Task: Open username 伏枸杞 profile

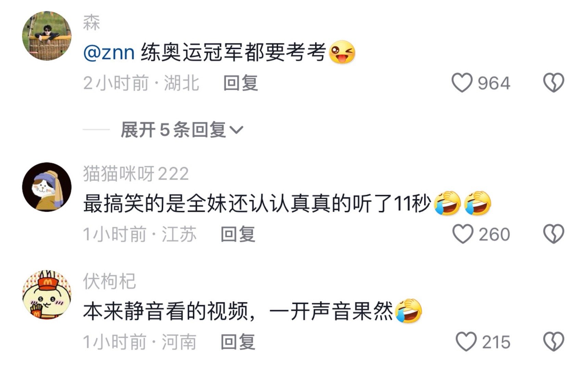Action: [x=110, y=281]
